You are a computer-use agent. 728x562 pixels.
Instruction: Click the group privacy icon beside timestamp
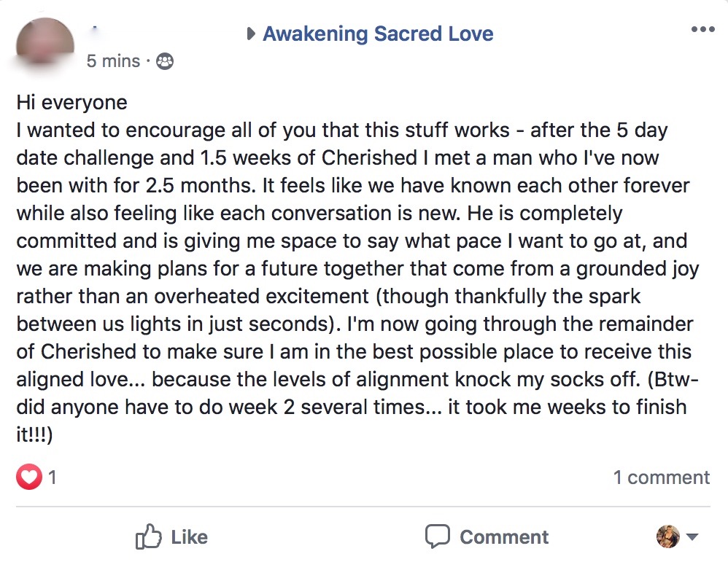pos(166,62)
